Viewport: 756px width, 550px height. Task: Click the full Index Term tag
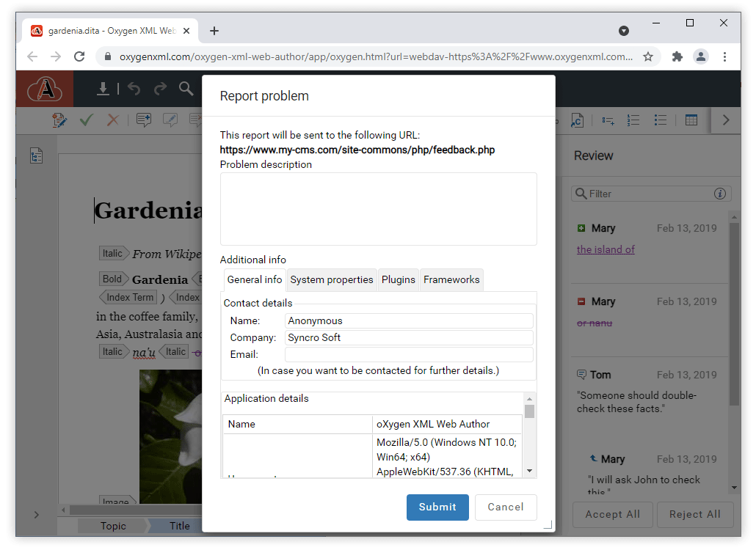pyautogui.click(x=128, y=298)
